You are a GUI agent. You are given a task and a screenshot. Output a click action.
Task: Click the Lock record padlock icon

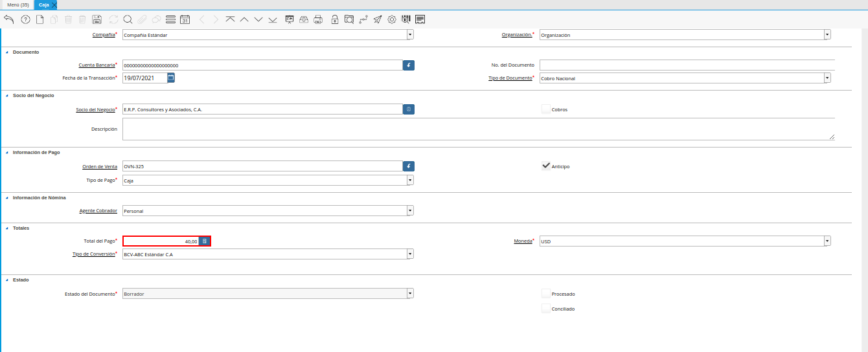click(x=335, y=19)
